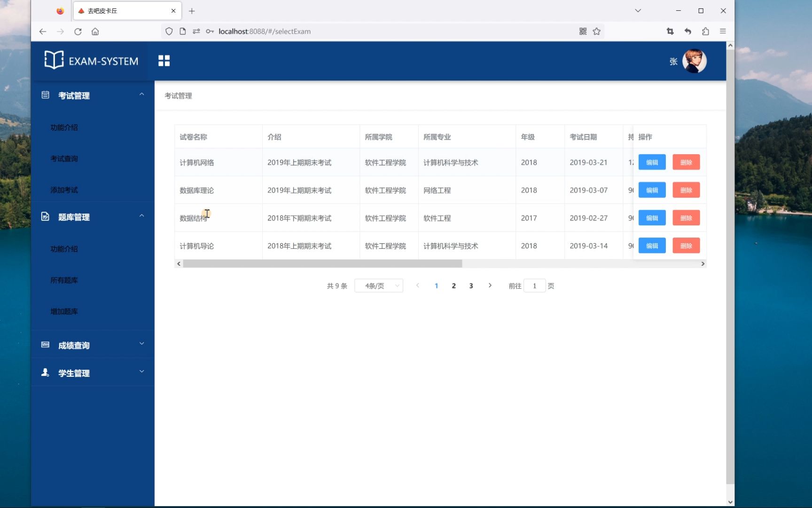The image size is (812, 508).
Task: Click the 题库管理 document icon in sidebar
Action: [x=45, y=216]
